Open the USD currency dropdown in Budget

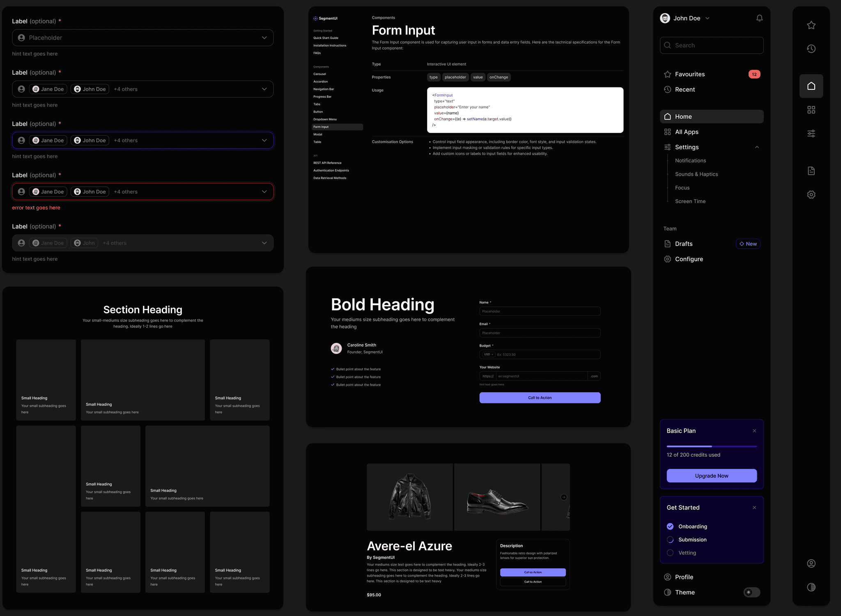tap(488, 354)
